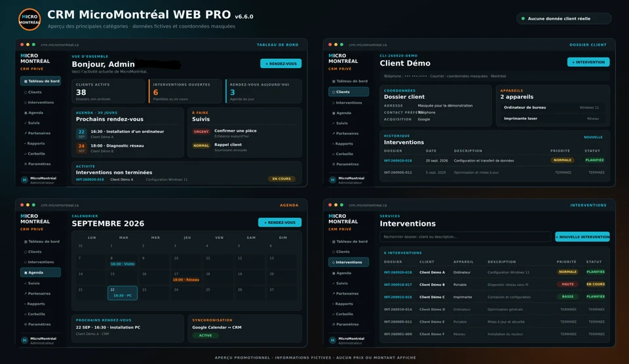The width and height of the screenshot is (629, 364).
Task: Click the ACTIVE Google Calendar sync badge
Action: [x=205, y=336]
